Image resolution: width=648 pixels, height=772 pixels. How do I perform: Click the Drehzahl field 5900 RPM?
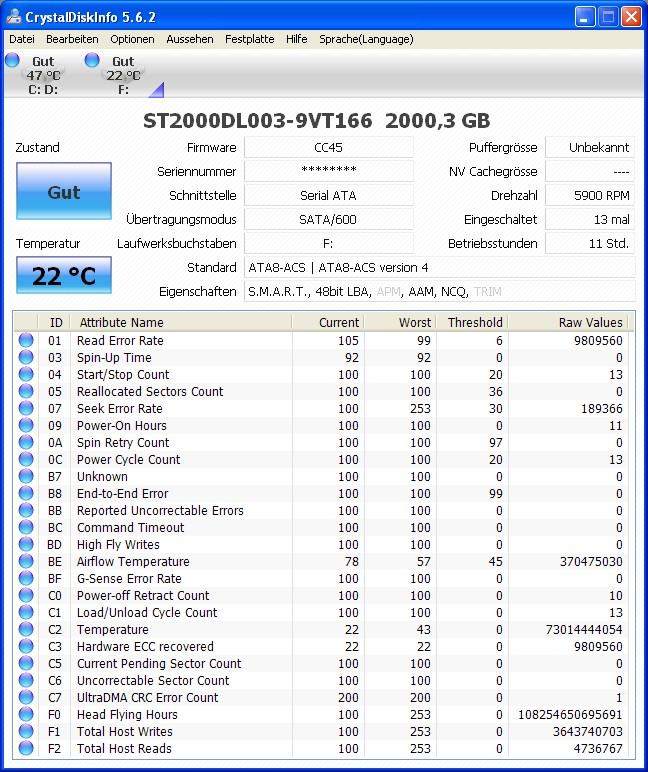(x=590, y=195)
